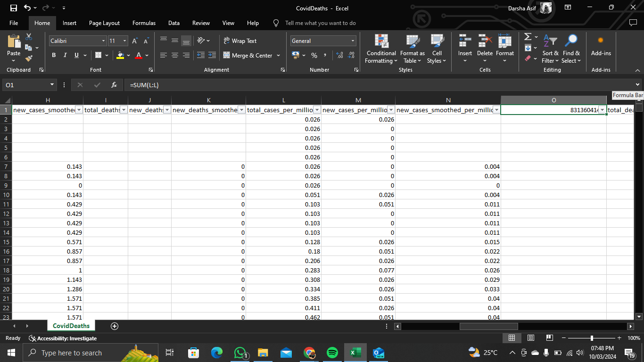Switch to the Formulas ribbon tab
The width and height of the screenshot is (644, 362).
(x=144, y=23)
